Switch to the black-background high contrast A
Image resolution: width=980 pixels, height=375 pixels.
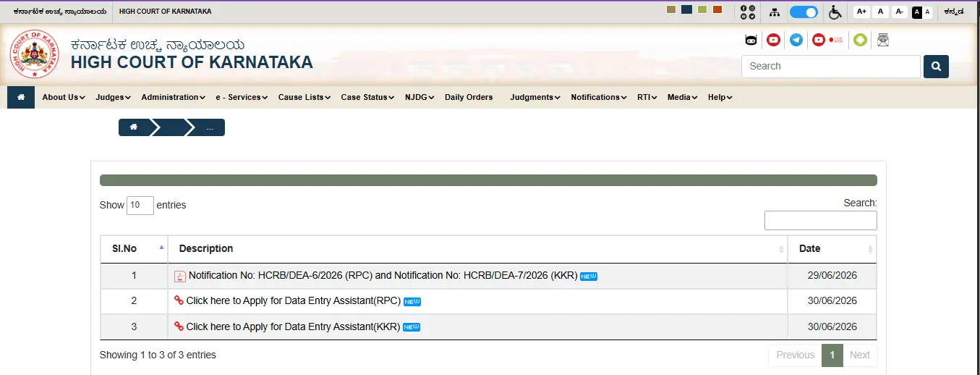pyautogui.click(x=917, y=12)
